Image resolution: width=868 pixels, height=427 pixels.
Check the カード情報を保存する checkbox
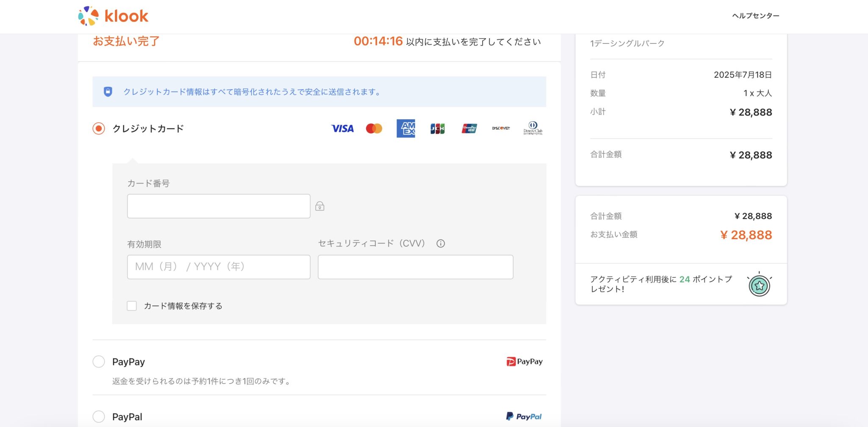(x=132, y=306)
